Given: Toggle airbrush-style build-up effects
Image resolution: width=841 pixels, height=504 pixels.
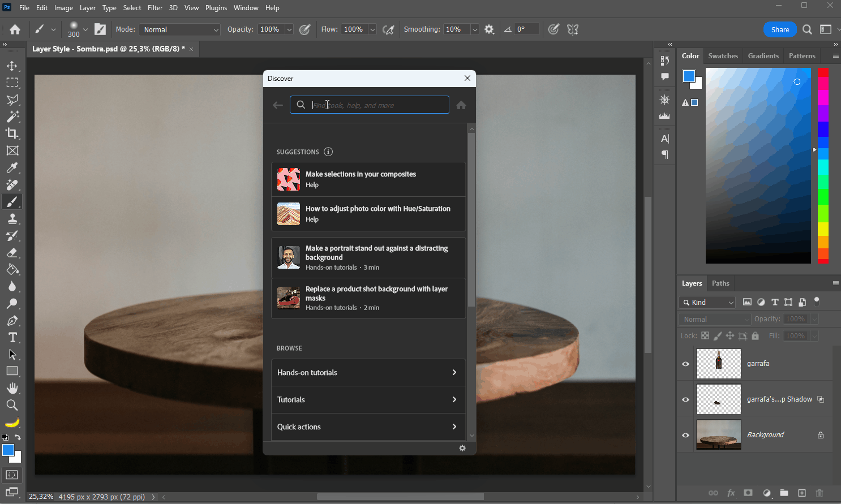Looking at the screenshot, I should tap(388, 29).
